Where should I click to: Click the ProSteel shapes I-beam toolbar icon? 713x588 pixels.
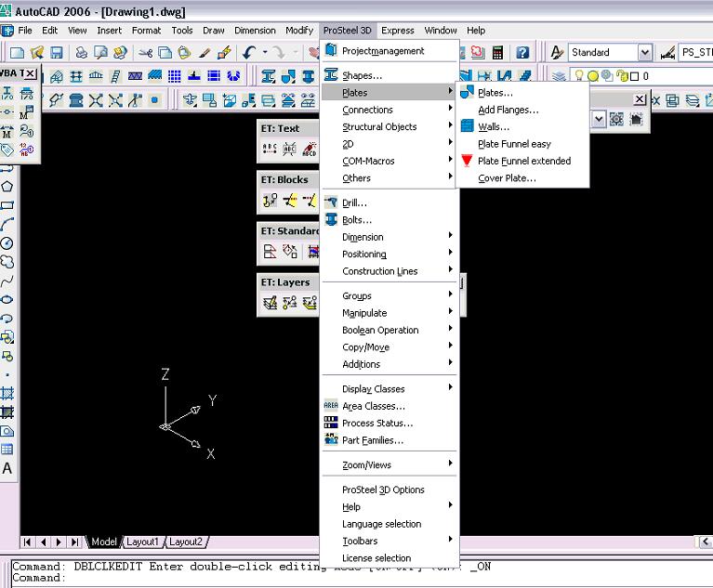269,76
